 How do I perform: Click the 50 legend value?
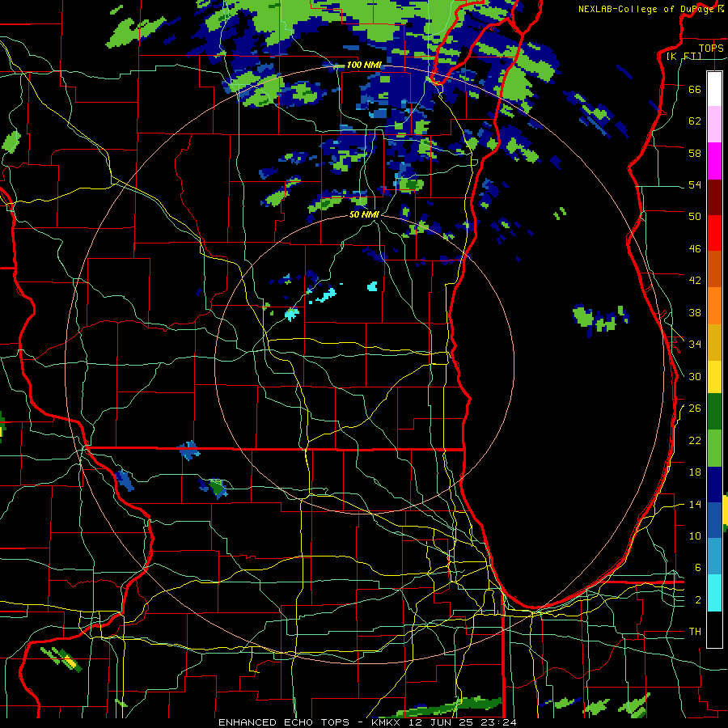(695, 217)
